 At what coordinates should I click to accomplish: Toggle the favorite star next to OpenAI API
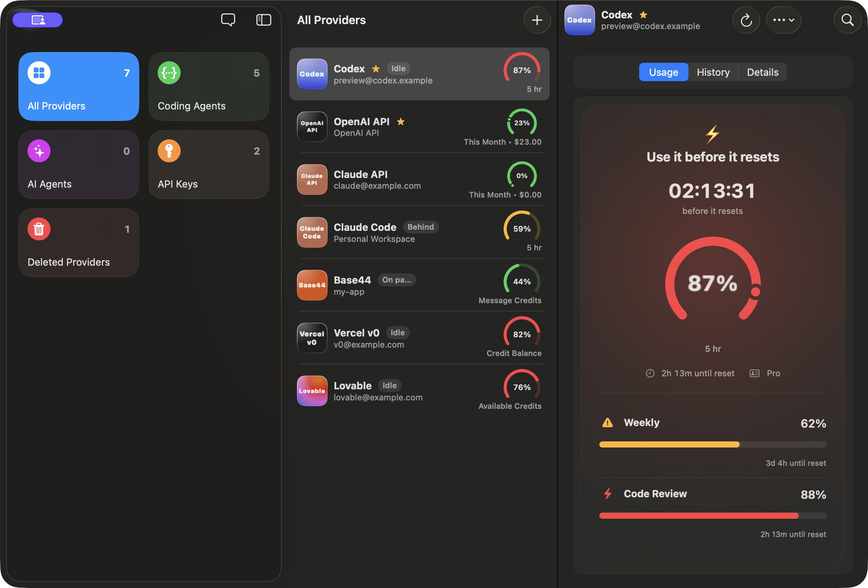401,121
